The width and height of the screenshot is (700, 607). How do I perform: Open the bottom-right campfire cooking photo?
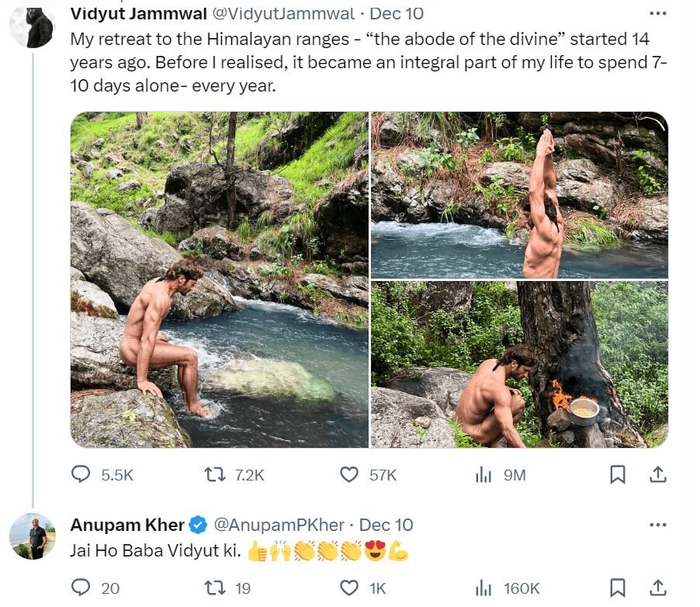519,364
